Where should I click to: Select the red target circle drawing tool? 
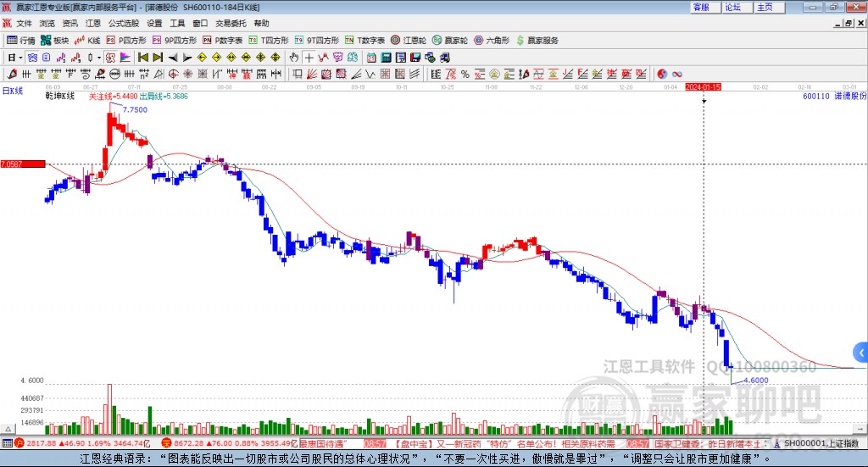tap(173, 74)
